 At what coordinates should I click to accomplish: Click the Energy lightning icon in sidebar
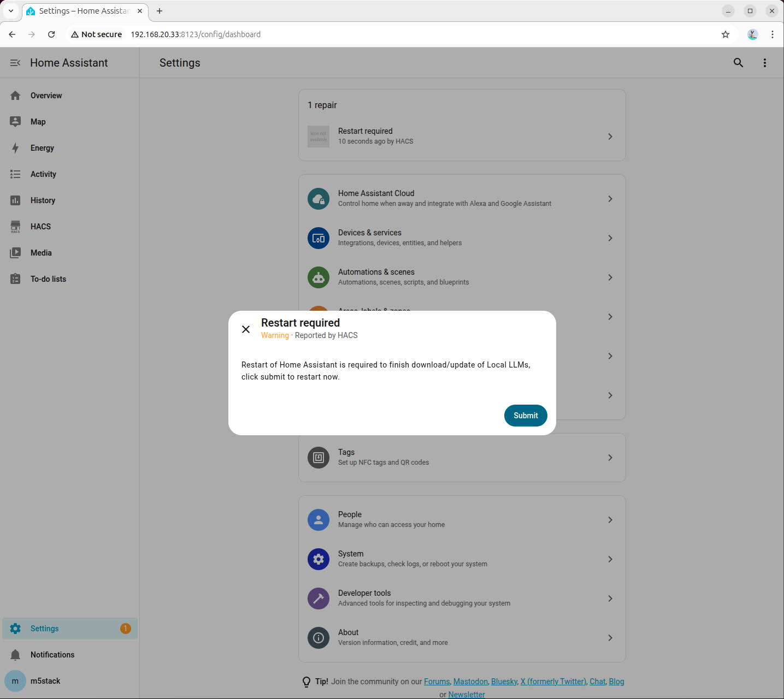(x=15, y=148)
